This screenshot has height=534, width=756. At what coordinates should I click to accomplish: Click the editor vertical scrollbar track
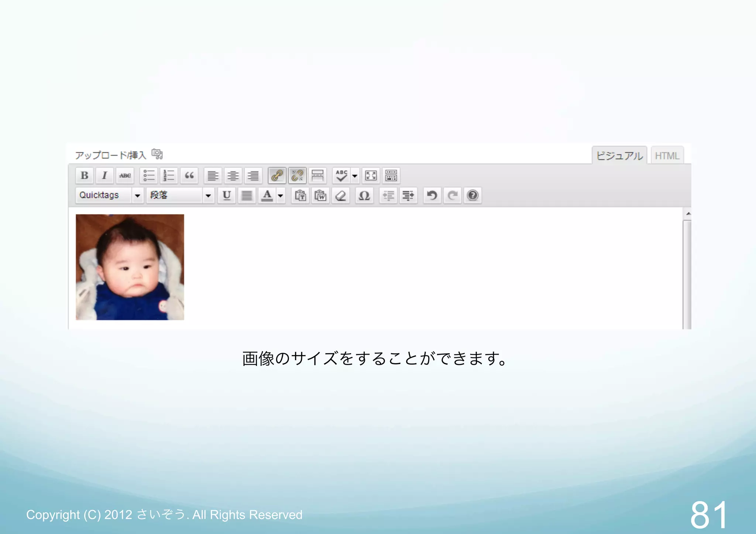687,275
